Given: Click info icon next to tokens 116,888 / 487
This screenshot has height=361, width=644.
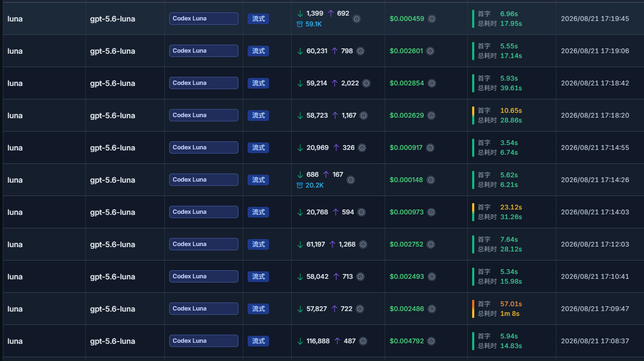Looking at the screenshot, I should (x=363, y=341).
